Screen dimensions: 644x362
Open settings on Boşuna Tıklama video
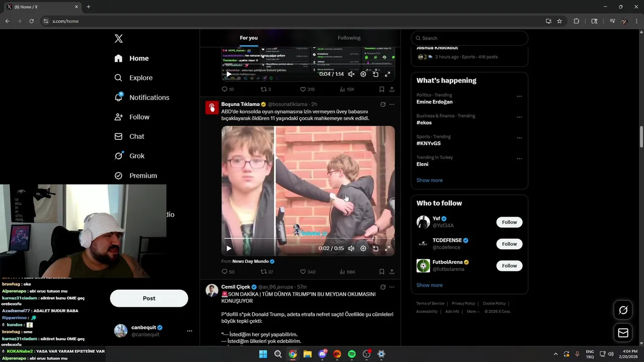363,248
